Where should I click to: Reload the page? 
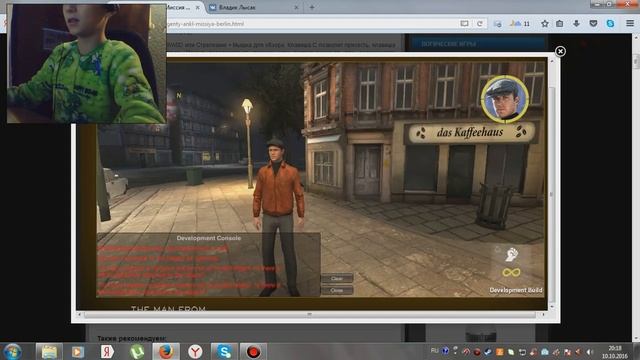click(480, 24)
